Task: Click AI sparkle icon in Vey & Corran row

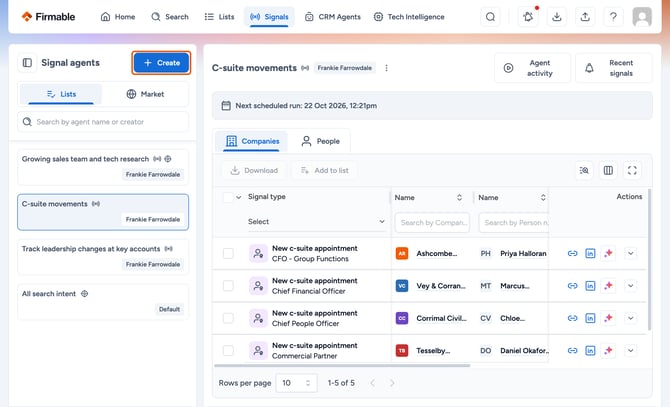Action: (608, 286)
